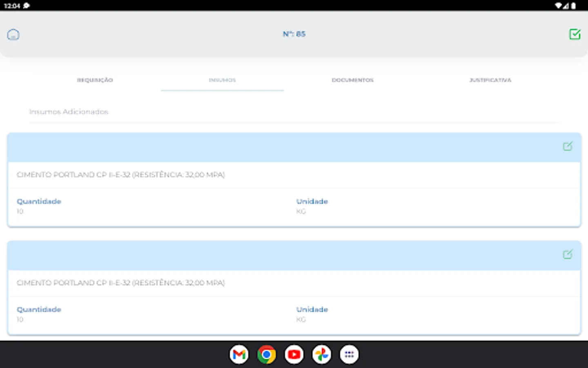Tap the message notification icon in status bar

tap(27, 5)
